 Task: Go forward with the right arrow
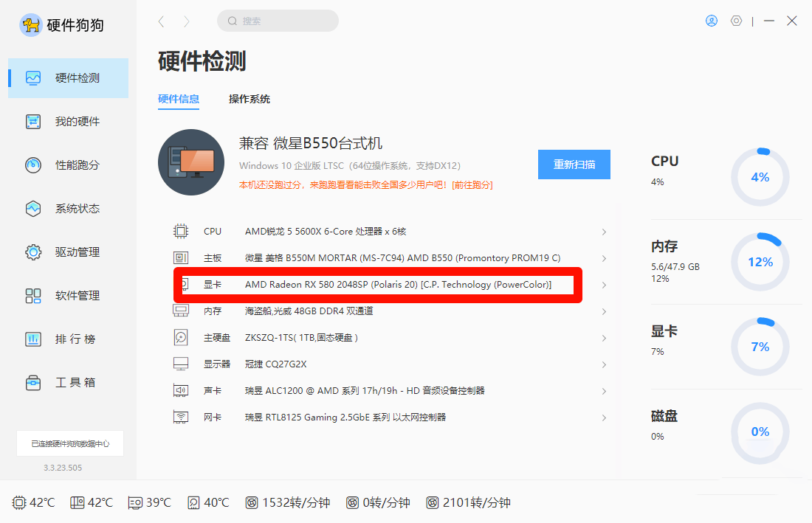[x=187, y=21]
